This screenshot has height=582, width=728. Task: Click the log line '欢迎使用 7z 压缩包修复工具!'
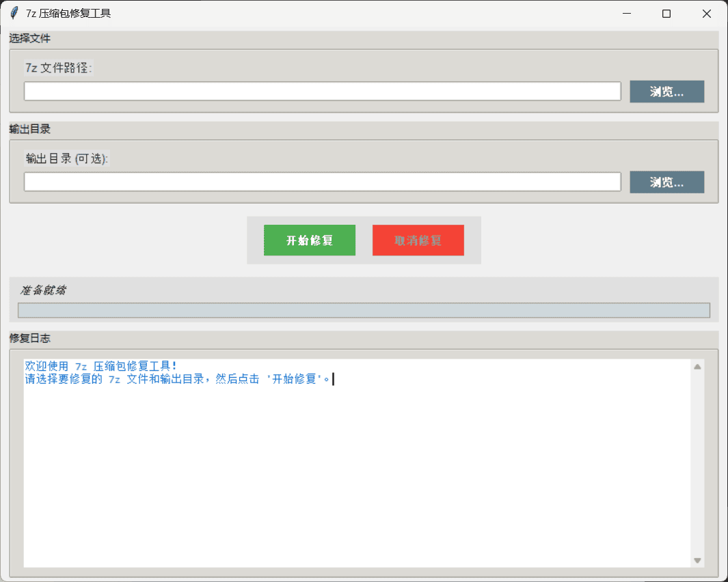point(100,365)
